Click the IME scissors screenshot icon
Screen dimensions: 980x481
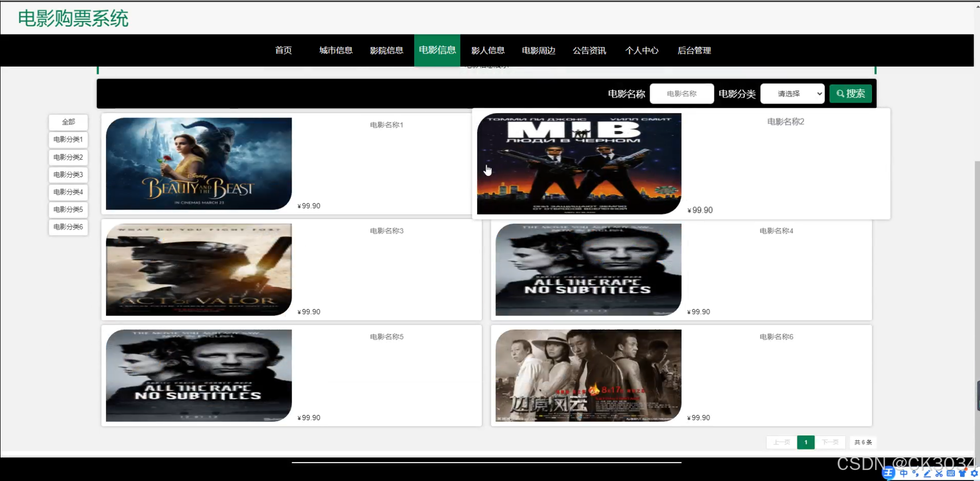[x=939, y=474]
